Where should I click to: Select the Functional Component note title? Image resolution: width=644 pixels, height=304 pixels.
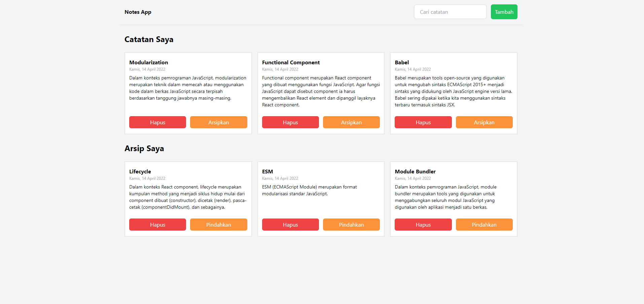coord(291,62)
